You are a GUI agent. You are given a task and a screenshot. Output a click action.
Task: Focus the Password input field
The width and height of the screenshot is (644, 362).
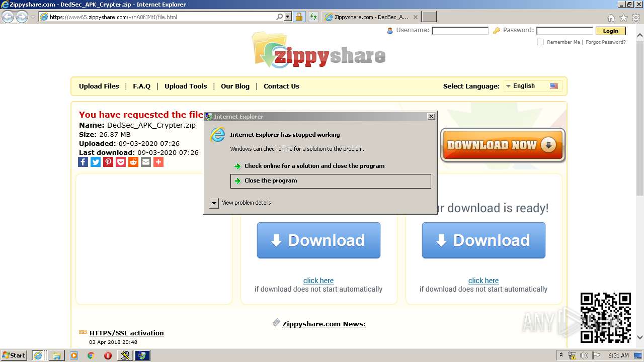pyautogui.click(x=565, y=31)
